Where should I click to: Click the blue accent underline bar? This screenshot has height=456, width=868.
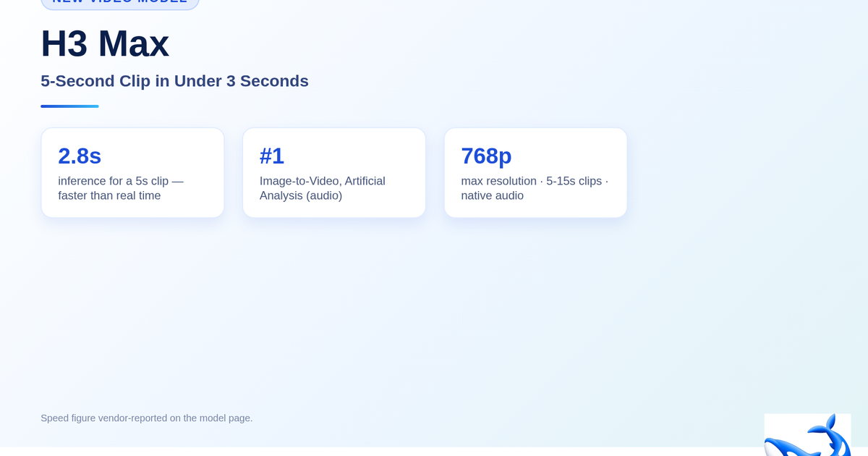[x=69, y=106]
